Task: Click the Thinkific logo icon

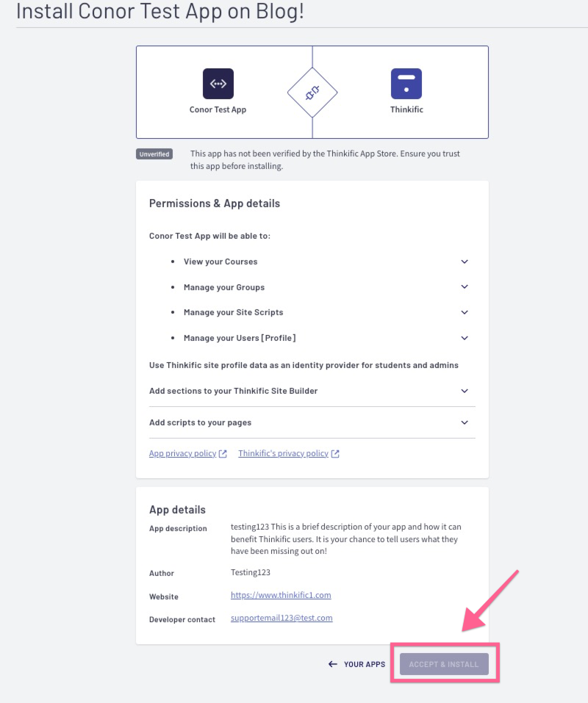Action: 406,84
